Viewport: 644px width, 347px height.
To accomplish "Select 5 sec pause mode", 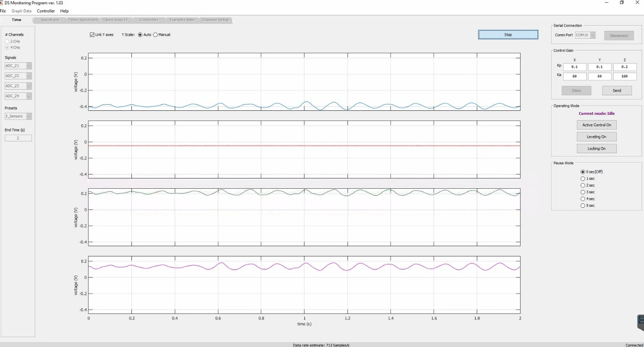I will pyautogui.click(x=583, y=205).
